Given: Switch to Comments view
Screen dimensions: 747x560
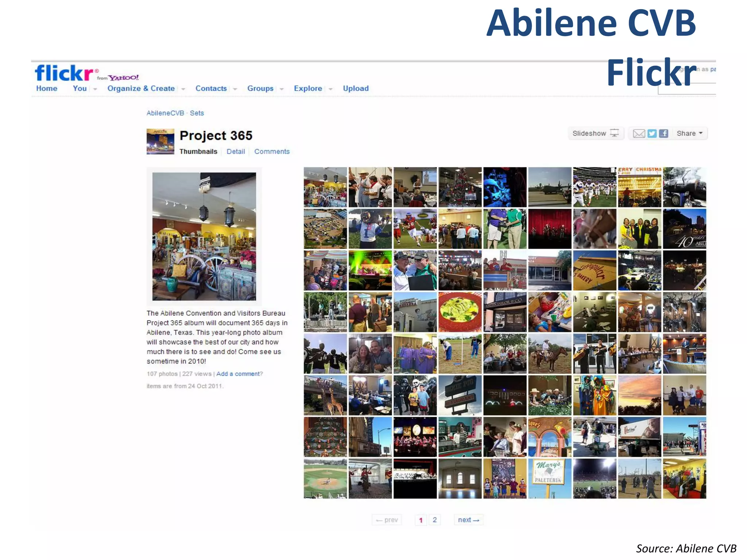Looking at the screenshot, I should (x=272, y=151).
